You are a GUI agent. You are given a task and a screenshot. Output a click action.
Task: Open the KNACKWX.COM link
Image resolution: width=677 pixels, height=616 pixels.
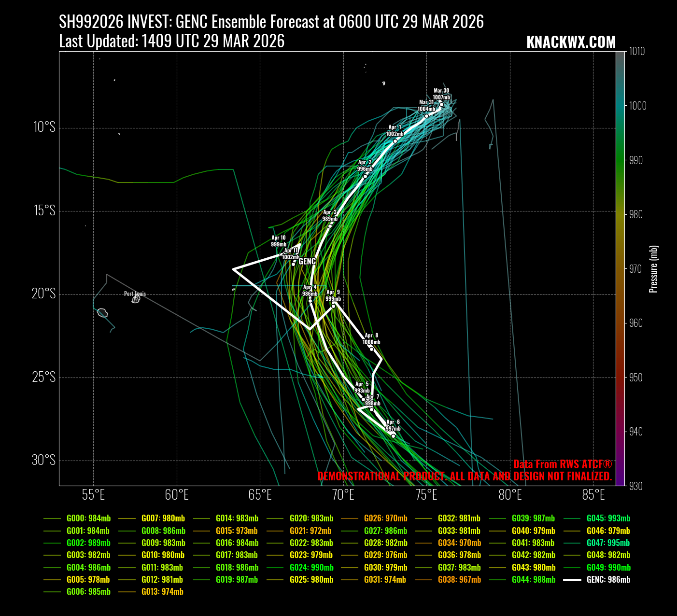pyautogui.click(x=571, y=42)
